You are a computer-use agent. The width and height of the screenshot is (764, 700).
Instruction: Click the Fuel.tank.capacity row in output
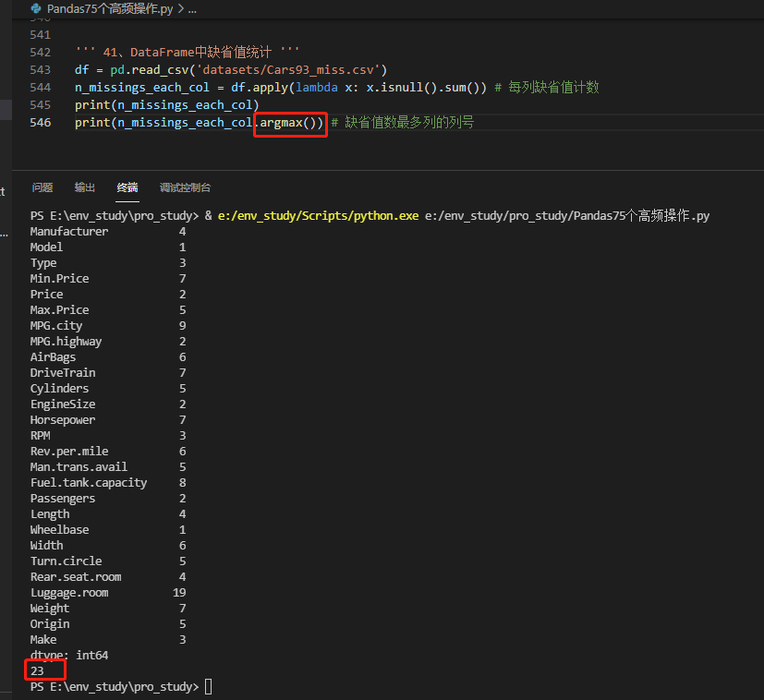click(108, 483)
